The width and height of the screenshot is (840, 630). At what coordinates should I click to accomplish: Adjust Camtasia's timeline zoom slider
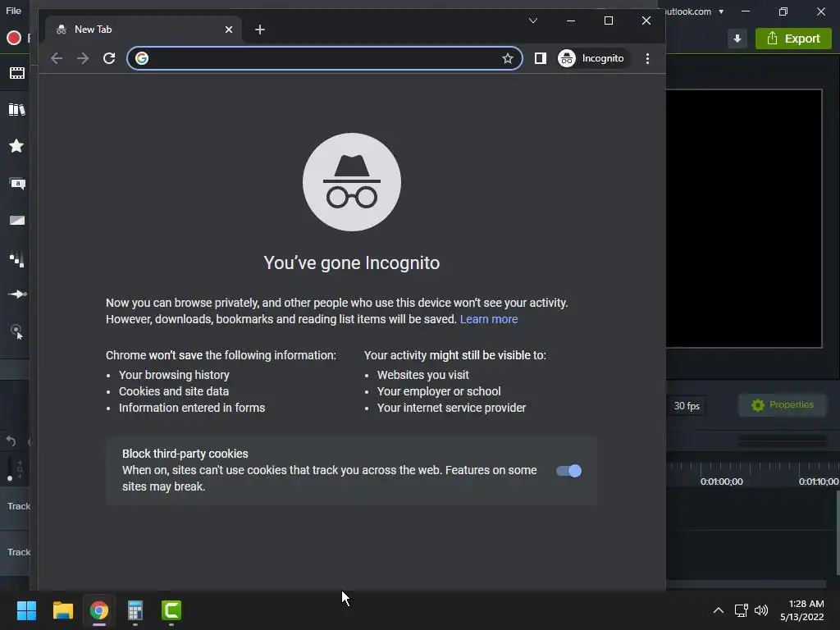pyautogui.click(x=10, y=478)
